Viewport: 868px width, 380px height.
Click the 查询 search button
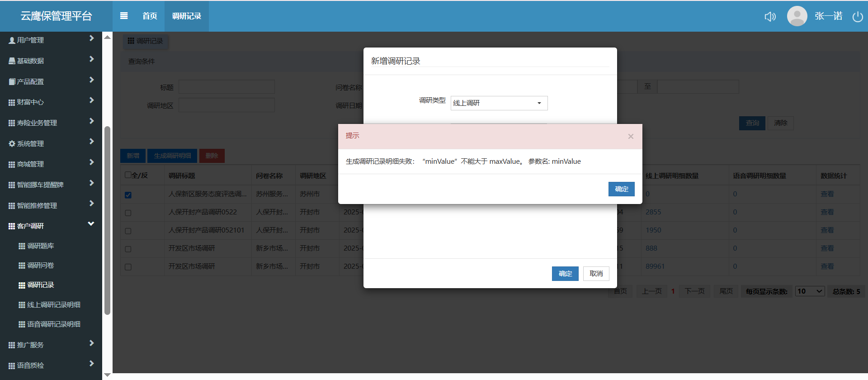(x=752, y=123)
